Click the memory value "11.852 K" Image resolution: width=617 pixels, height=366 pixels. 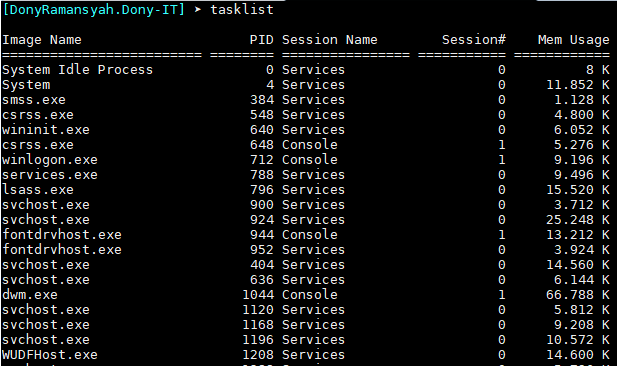click(x=578, y=85)
